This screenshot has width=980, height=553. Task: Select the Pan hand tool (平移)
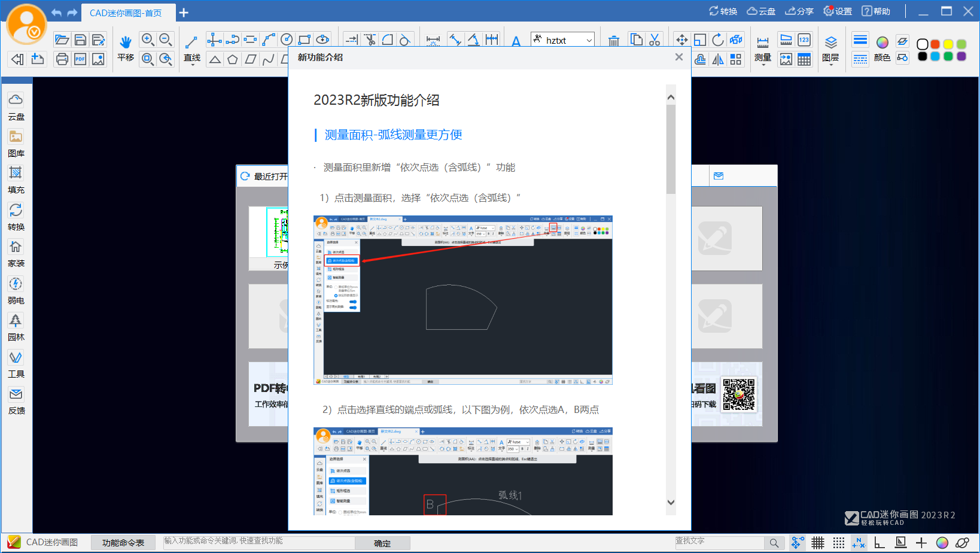[x=126, y=48]
